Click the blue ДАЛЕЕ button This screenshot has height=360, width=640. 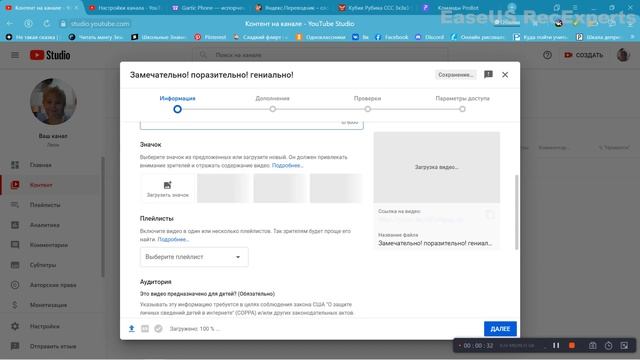coord(500,329)
